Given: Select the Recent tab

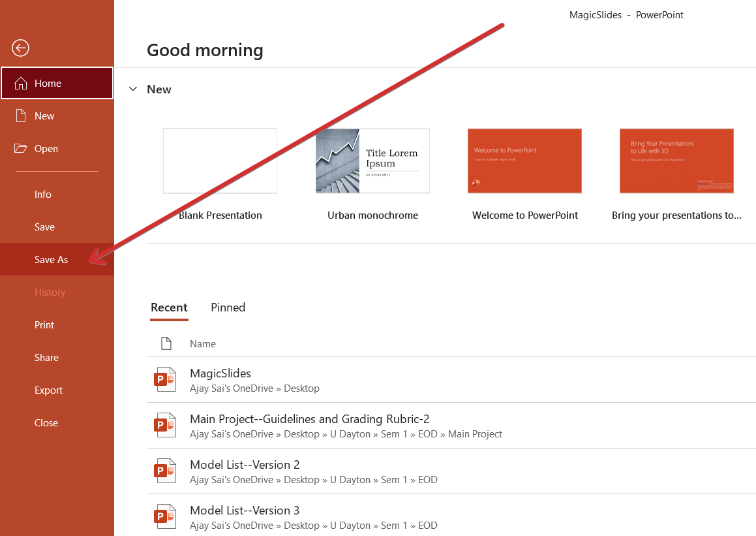Looking at the screenshot, I should point(169,307).
